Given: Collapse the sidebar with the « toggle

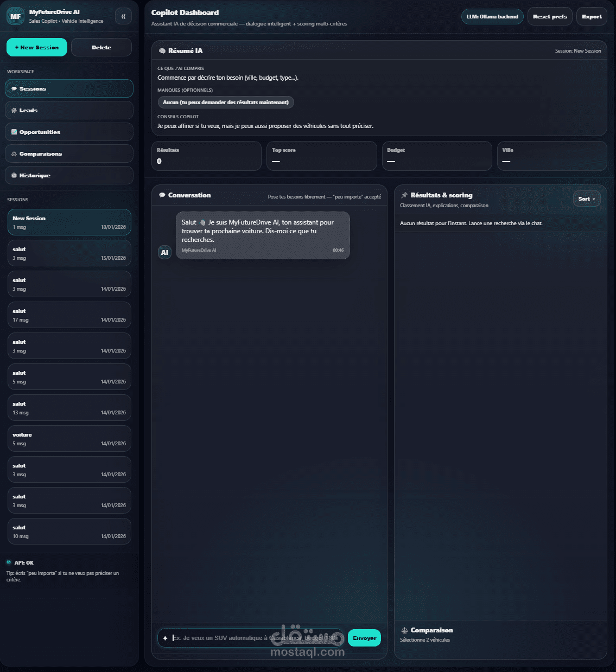Looking at the screenshot, I should [x=123, y=16].
